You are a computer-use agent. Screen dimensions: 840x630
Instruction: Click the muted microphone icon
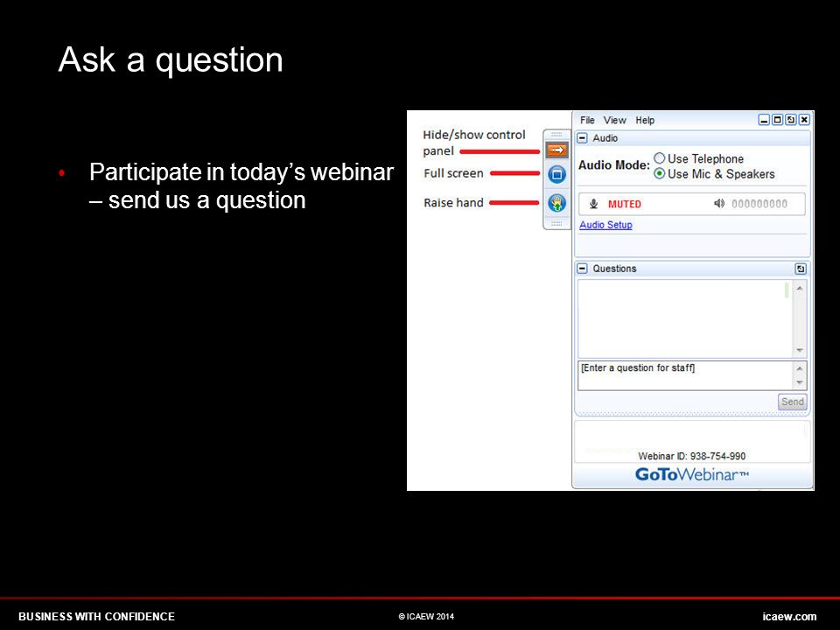pyautogui.click(x=593, y=204)
